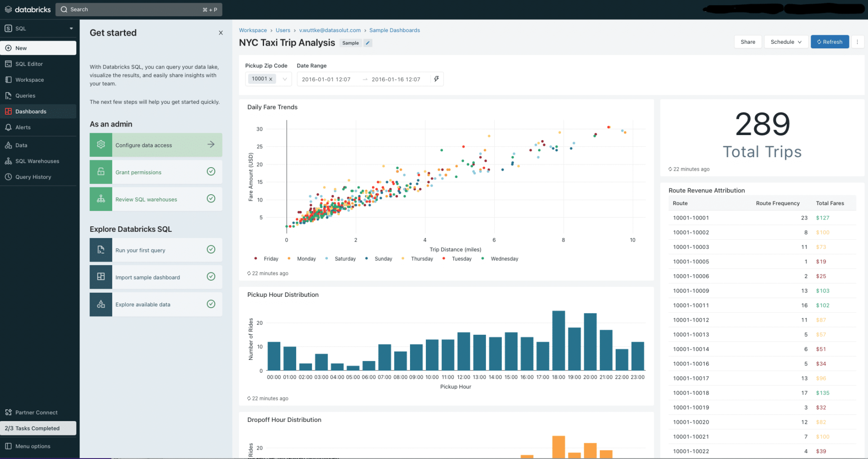Toggle Friday series in Daily Fare Trends legend

pyautogui.click(x=271, y=258)
